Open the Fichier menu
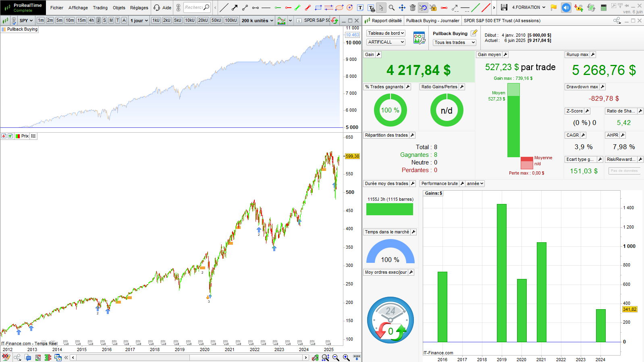 [x=57, y=8]
